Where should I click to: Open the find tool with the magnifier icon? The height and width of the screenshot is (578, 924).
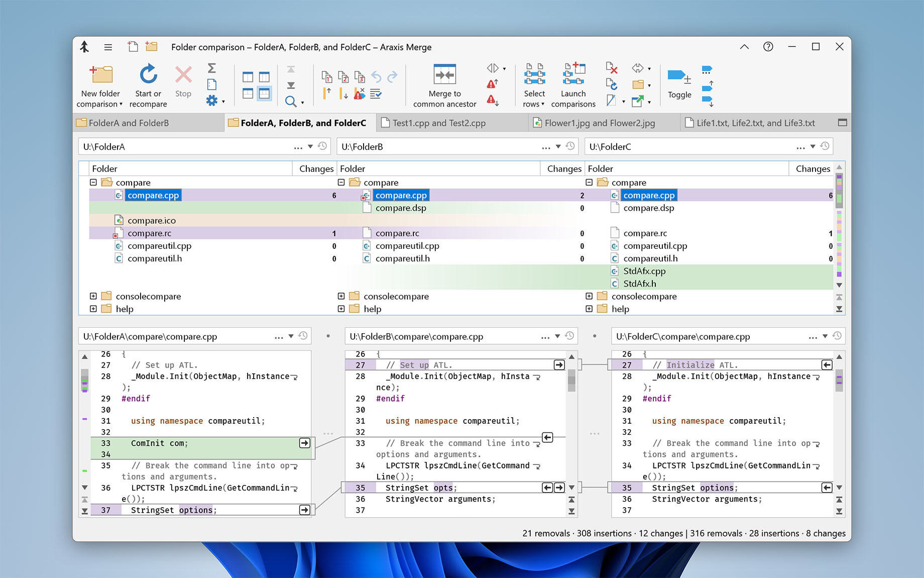291,101
